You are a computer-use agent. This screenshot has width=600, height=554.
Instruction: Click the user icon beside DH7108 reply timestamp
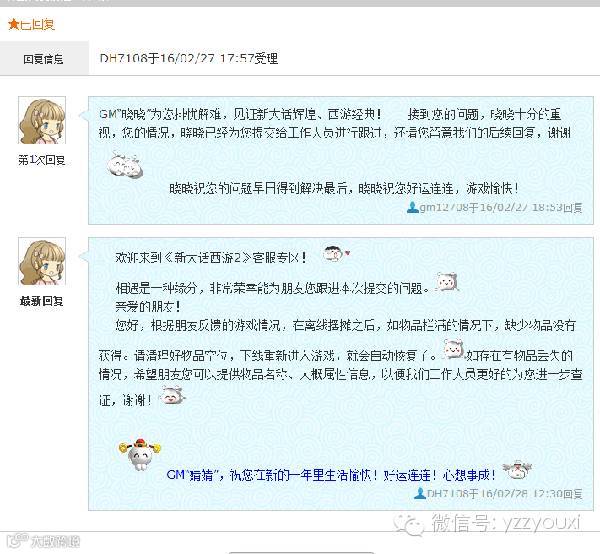(x=420, y=494)
